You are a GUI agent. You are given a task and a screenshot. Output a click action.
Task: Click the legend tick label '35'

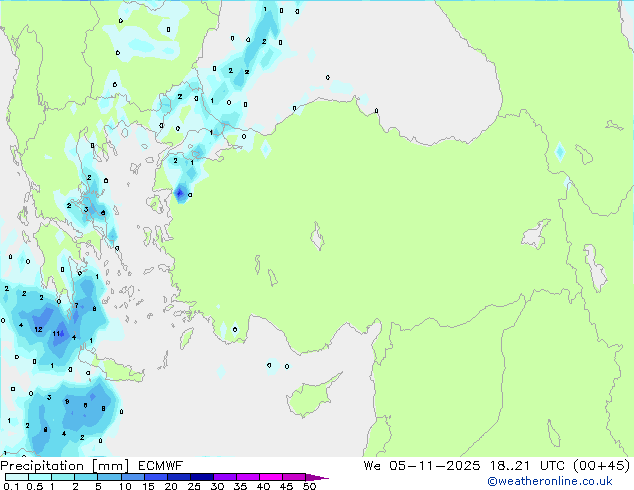pos(240,486)
